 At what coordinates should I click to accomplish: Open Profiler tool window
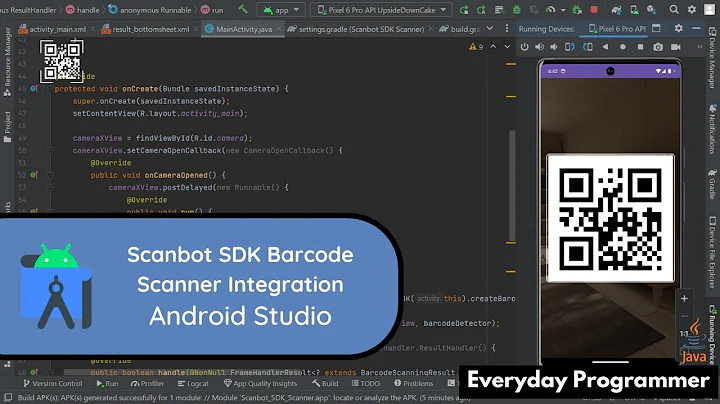coord(147,383)
